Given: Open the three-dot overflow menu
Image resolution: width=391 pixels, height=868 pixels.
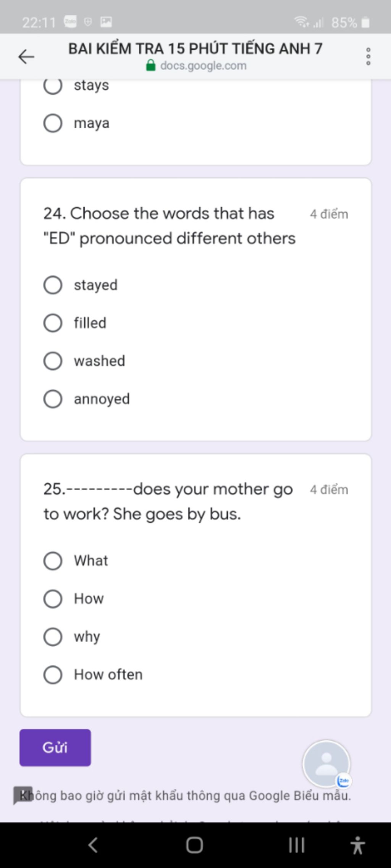Looking at the screenshot, I should (x=368, y=56).
